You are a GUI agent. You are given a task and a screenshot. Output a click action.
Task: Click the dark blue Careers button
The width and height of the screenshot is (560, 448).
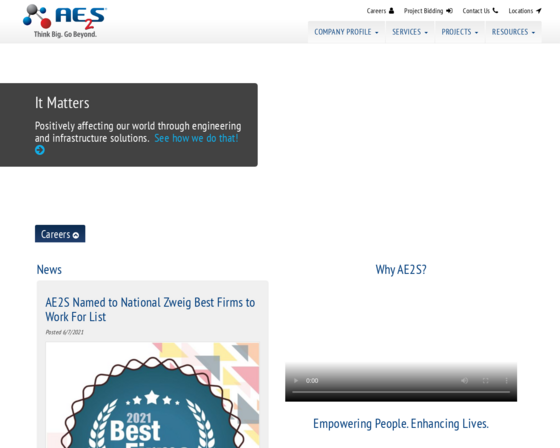[x=60, y=234]
